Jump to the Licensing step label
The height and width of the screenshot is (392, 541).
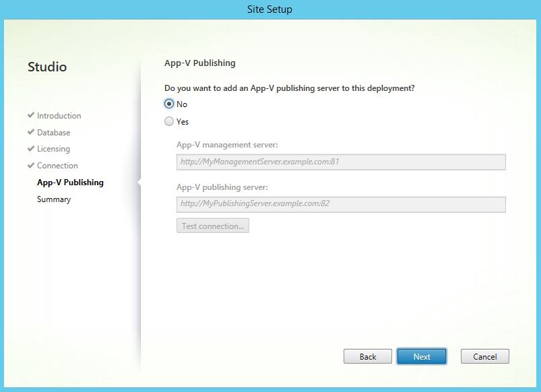tap(53, 149)
